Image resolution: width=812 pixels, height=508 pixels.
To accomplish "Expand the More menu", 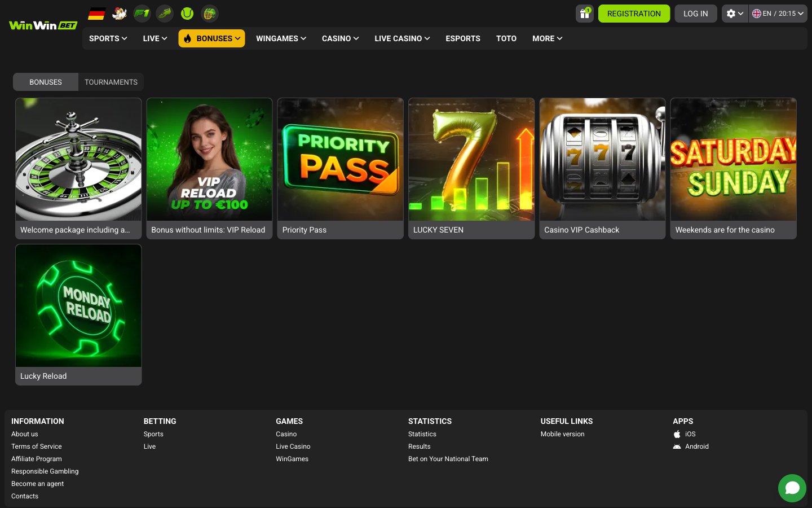I will pyautogui.click(x=548, y=38).
